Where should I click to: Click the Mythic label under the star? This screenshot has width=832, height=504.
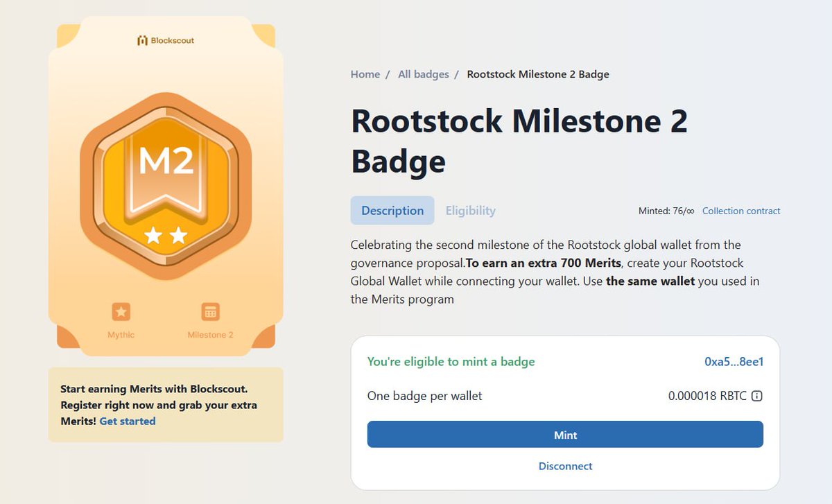[121, 335]
